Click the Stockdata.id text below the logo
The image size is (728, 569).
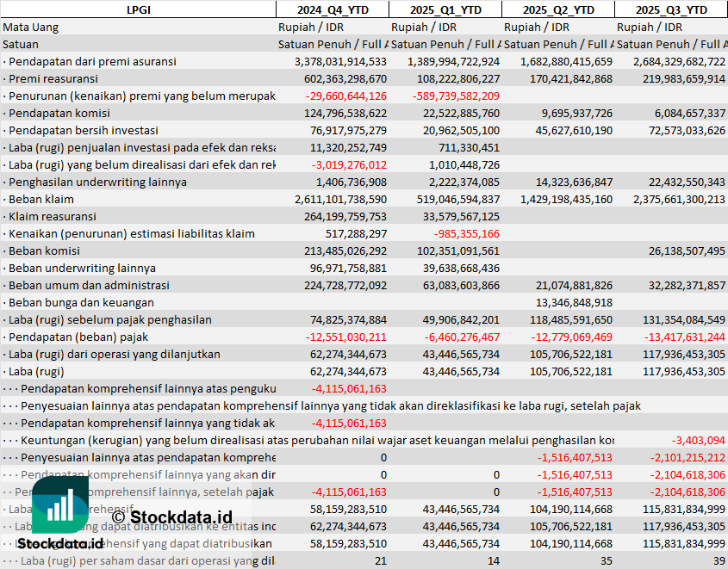pyautogui.click(x=59, y=543)
